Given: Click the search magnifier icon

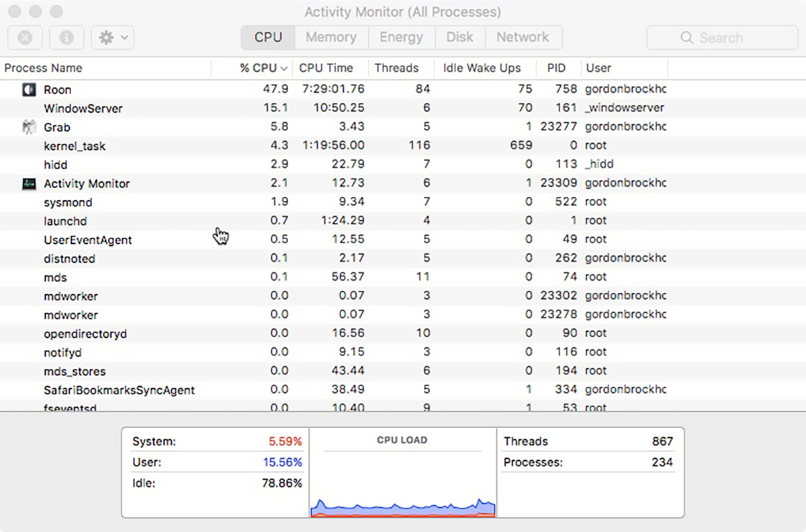Looking at the screenshot, I should pos(686,38).
